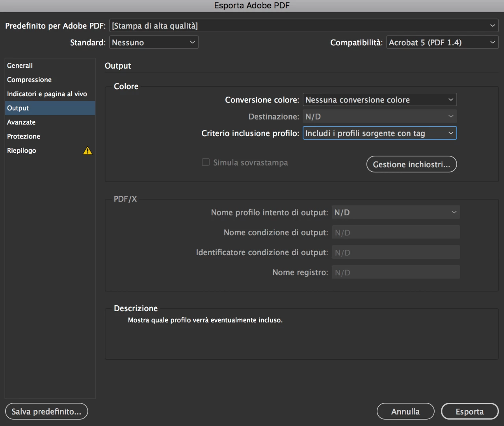Open the Destinazione dropdown showing N/D
This screenshot has width=504, height=426.
(379, 116)
